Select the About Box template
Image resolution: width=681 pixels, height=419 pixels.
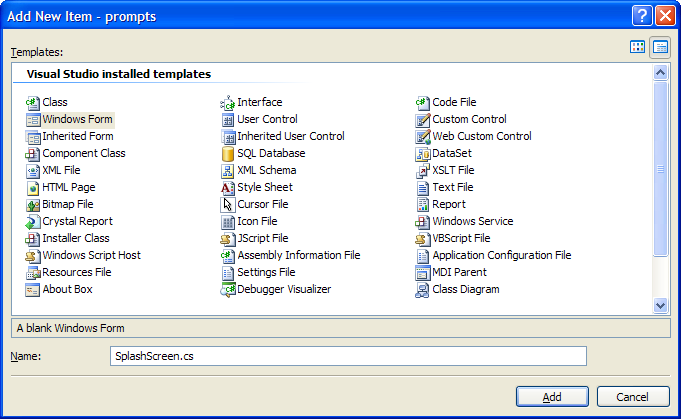coord(66,290)
